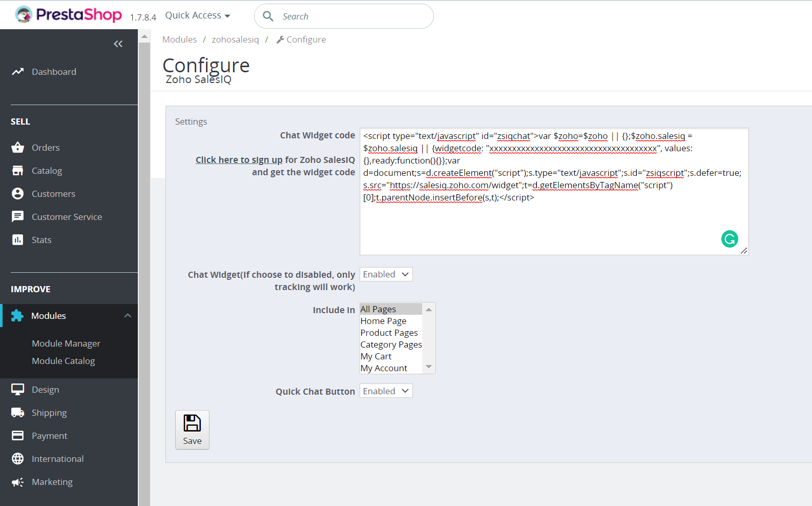Viewport: 812px width, 506px height.
Task: Click inside the Chat Widget code textarea
Action: coord(554,191)
